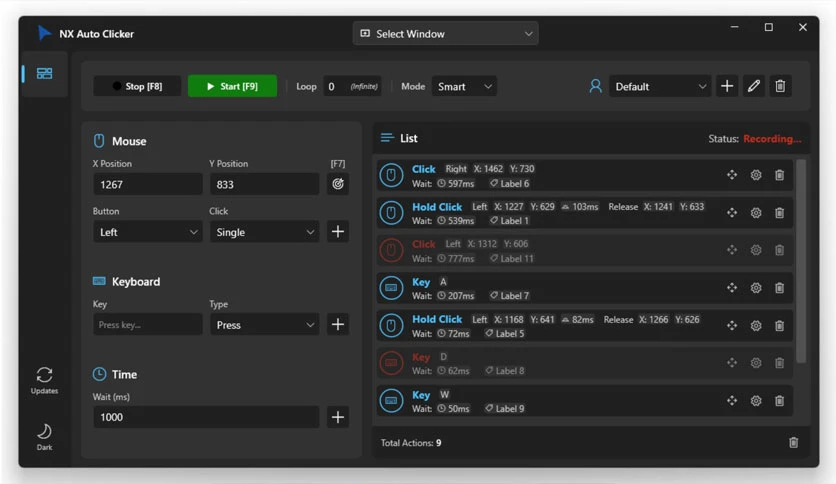Grab move handle of Key A action

732,288
